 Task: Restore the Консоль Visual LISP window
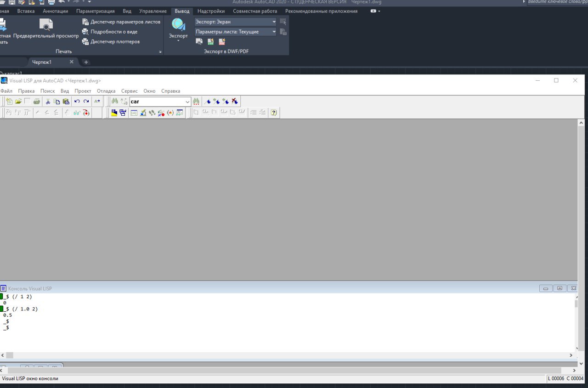pos(560,288)
